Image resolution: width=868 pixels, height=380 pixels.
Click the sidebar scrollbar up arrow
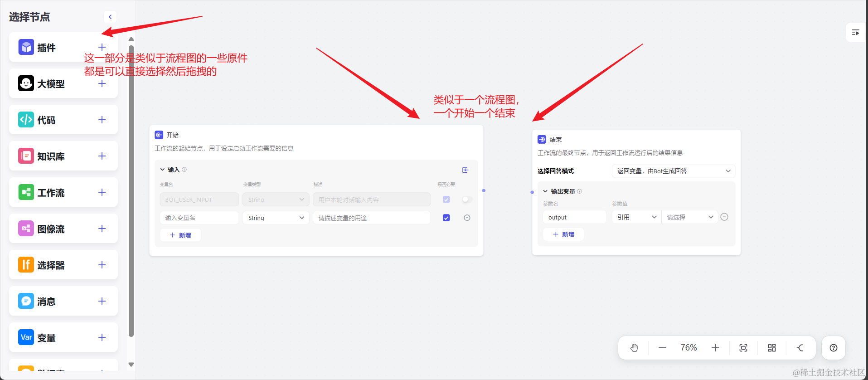[131, 39]
